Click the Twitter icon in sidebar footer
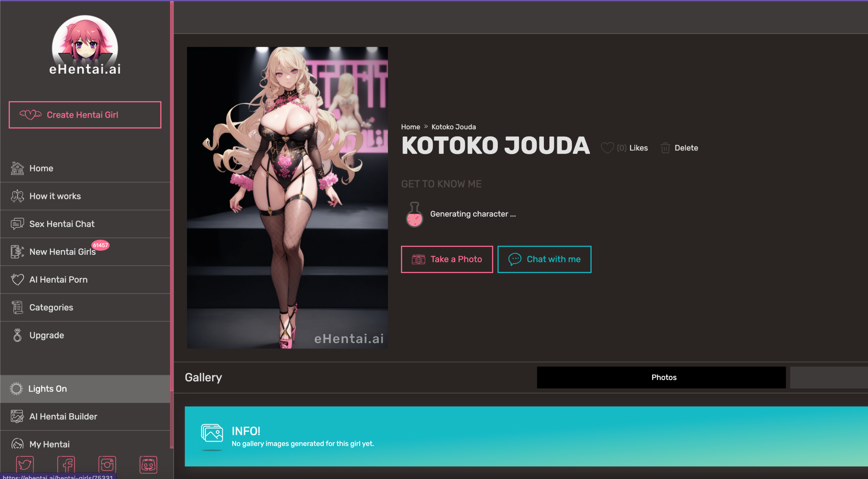This screenshot has height=479, width=868. pos(25,464)
